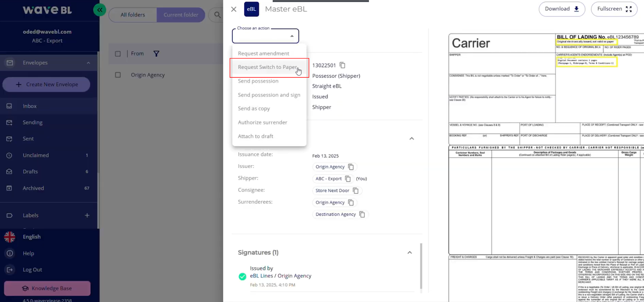644x302 pixels.
Task: Open the Choose an action dropdown
Action: coord(266,36)
